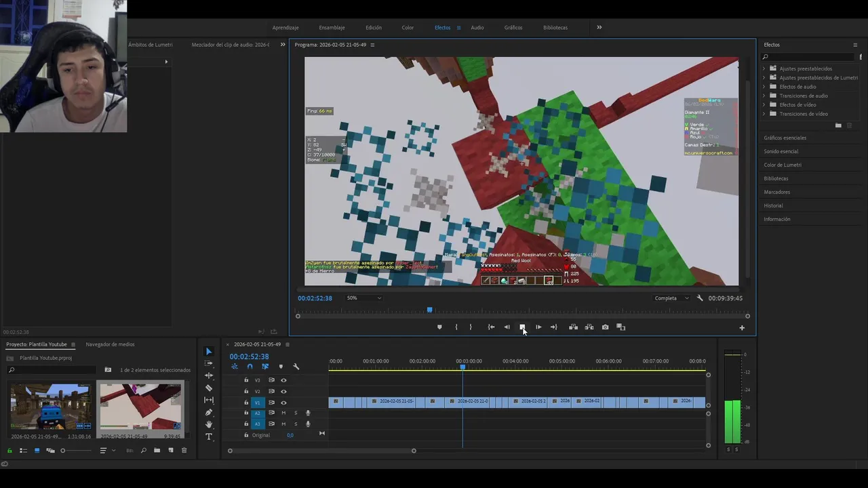The width and height of the screenshot is (868, 488).
Task: Add marker in the Program monitor
Action: coord(439,327)
